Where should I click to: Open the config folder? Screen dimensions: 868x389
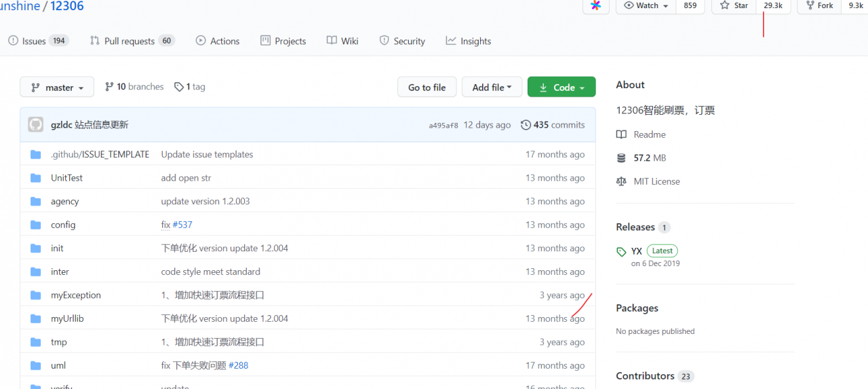(63, 225)
